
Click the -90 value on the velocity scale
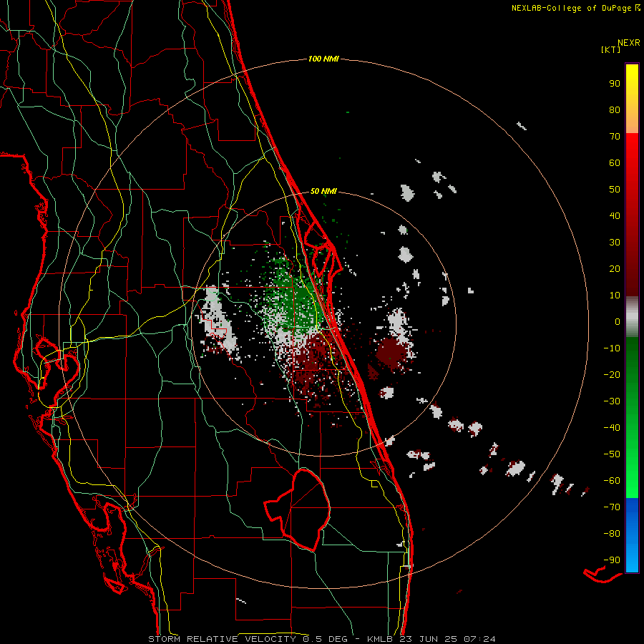pos(612,560)
